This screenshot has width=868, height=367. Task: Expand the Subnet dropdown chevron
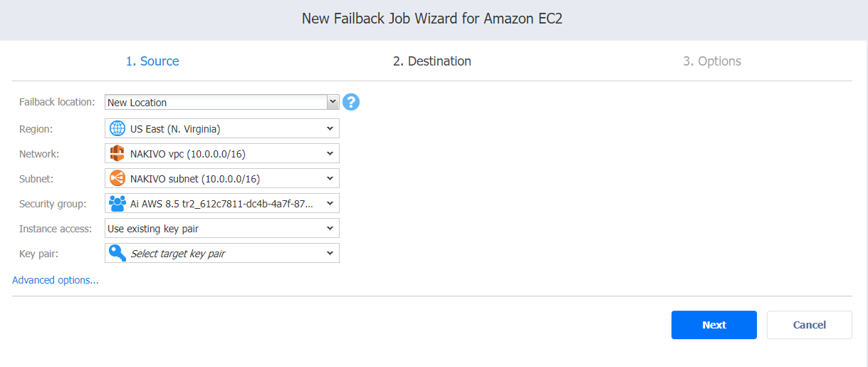click(x=330, y=178)
